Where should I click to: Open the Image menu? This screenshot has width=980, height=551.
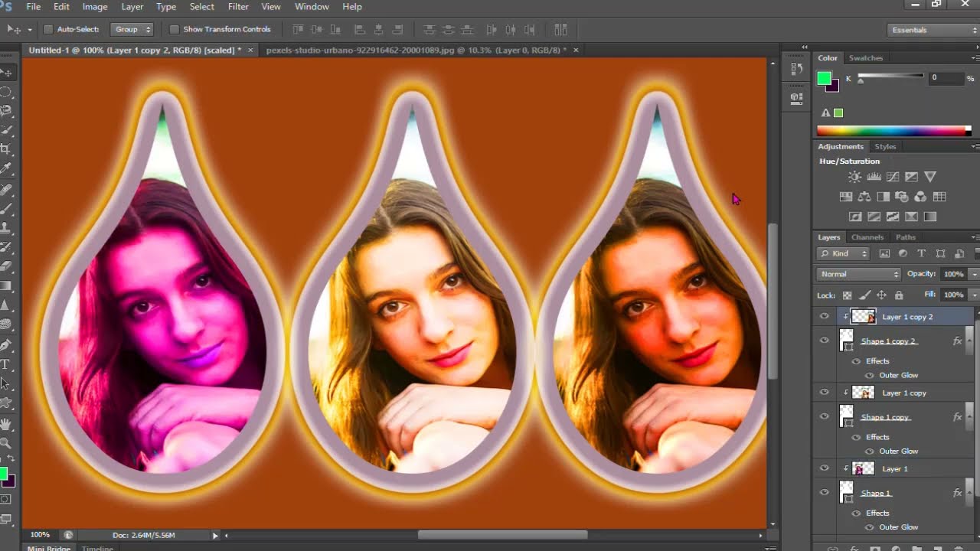point(95,6)
